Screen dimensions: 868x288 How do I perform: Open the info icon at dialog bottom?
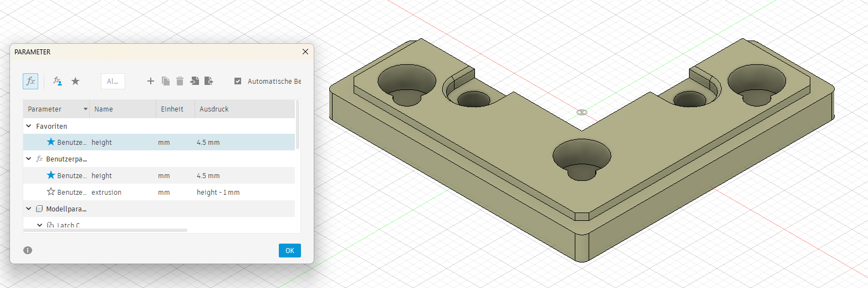(28, 250)
